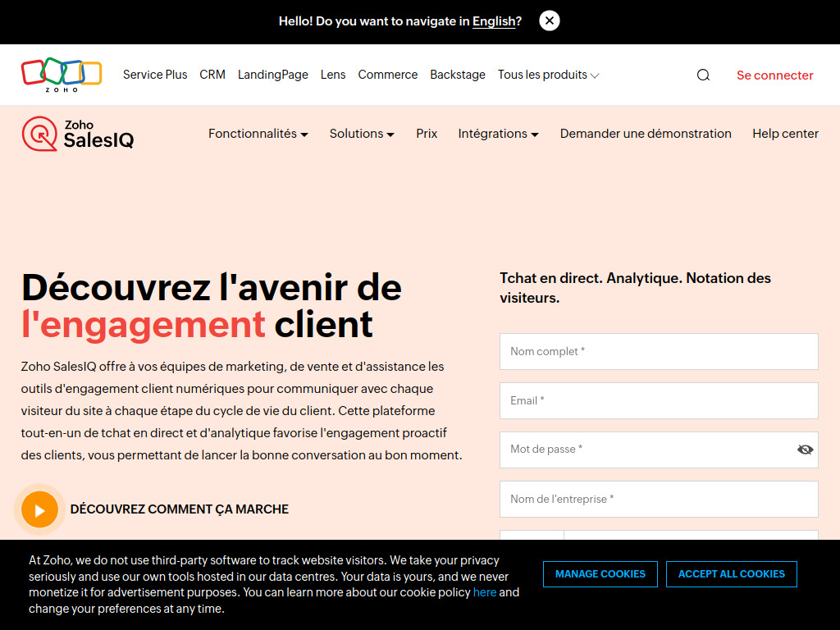Go to the Prix page

pyautogui.click(x=427, y=134)
